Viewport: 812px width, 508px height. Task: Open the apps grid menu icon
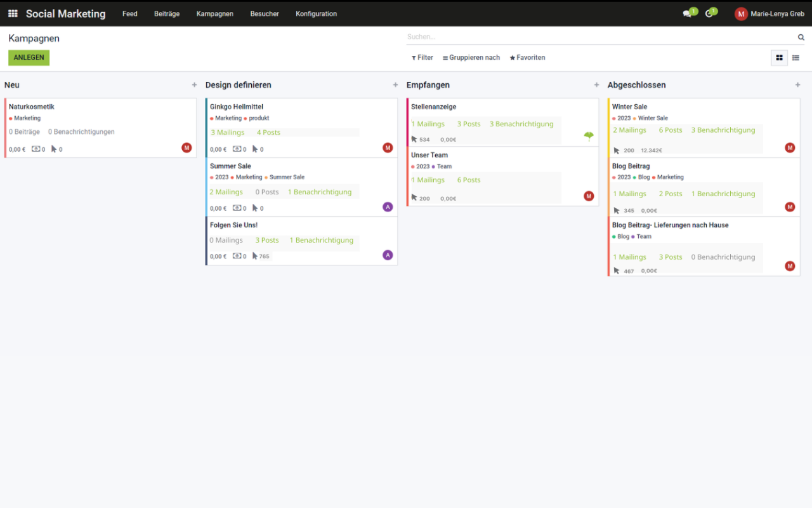coord(13,13)
